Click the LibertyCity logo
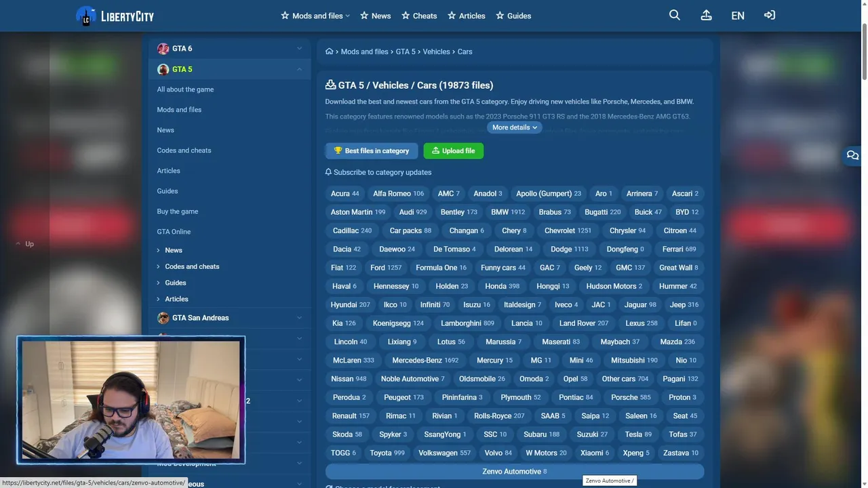 click(x=115, y=16)
